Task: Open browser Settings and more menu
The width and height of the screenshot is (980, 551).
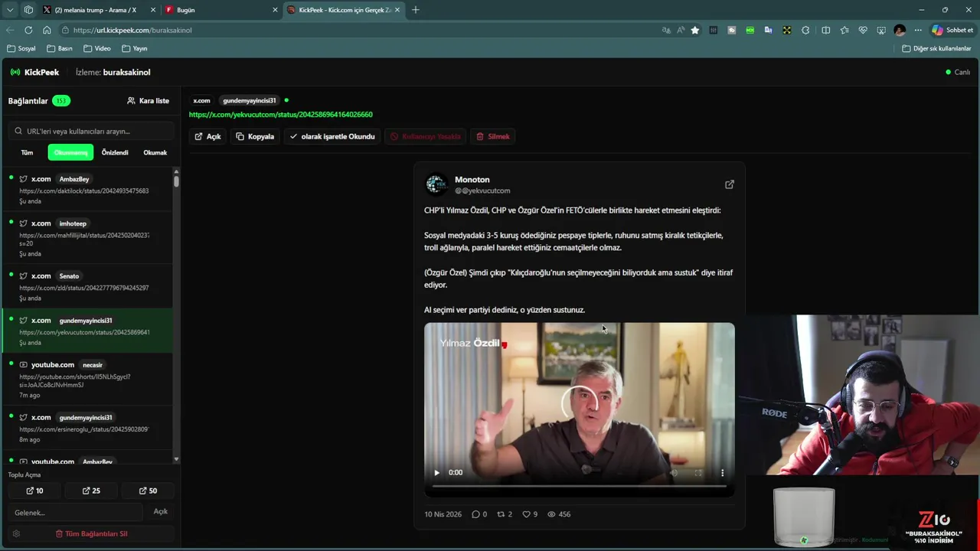Action: point(918,30)
